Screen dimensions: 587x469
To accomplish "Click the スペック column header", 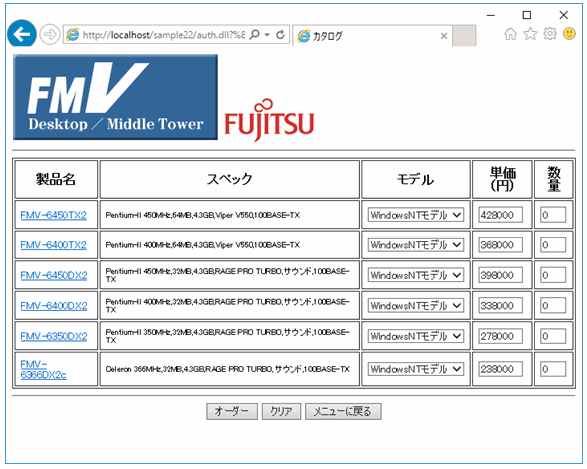I will coord(229,179).
